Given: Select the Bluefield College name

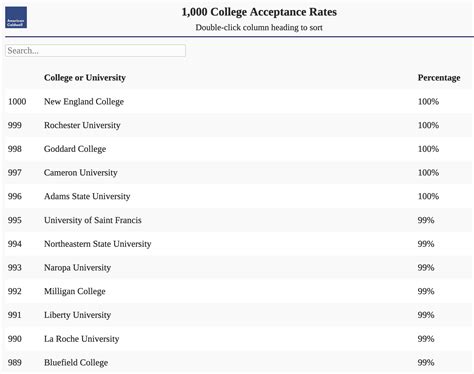Looking at the screenshot, I should point(76,362).
